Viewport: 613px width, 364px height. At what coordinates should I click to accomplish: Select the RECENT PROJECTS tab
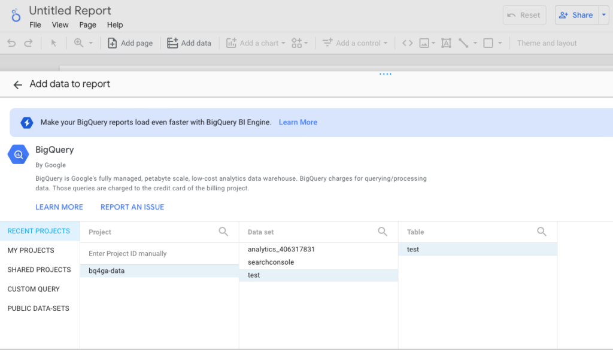pos(40,231)
